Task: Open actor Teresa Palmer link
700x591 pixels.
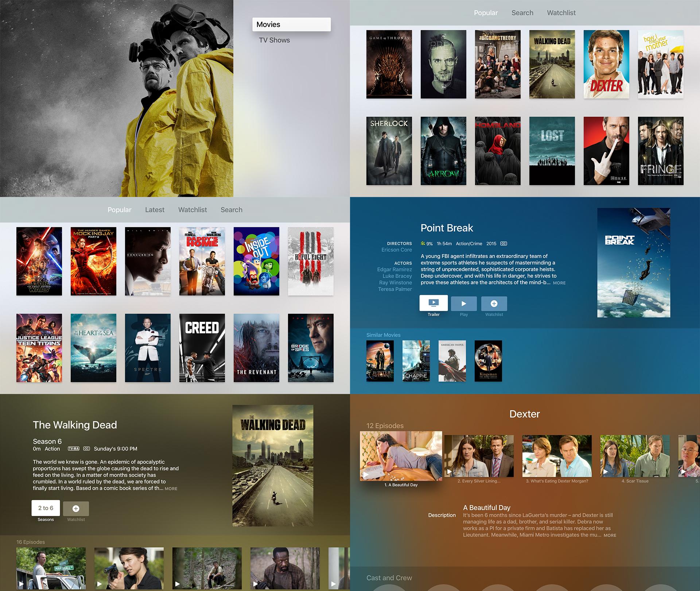Action: pyautogui.click(x=395, y=289)
